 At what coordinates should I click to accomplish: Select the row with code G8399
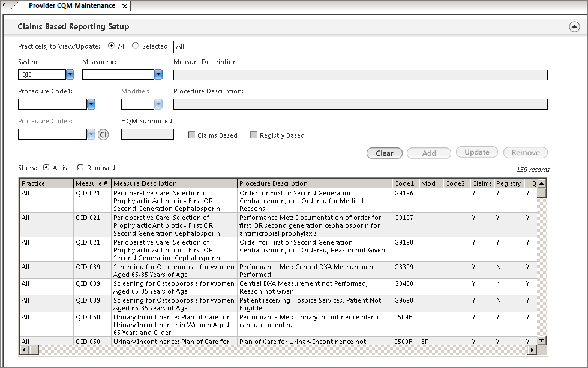(x=278, y=270)
